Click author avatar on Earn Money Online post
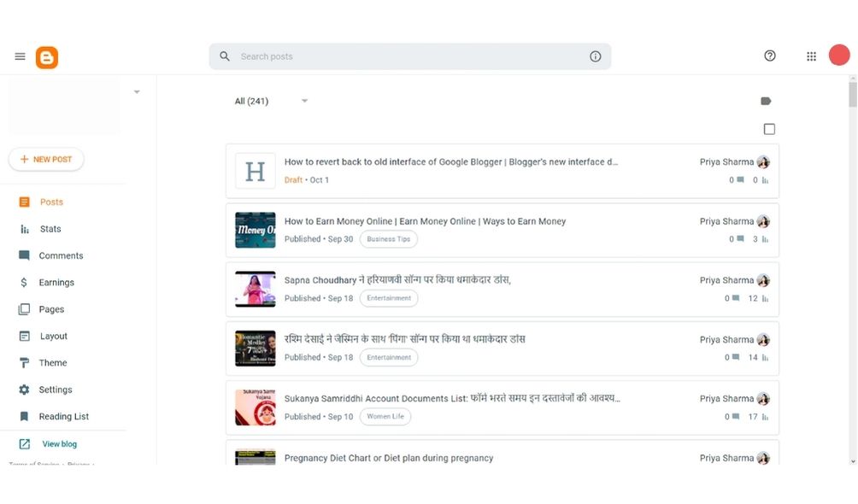The image size is (858, 504). (x=763, y=221)
